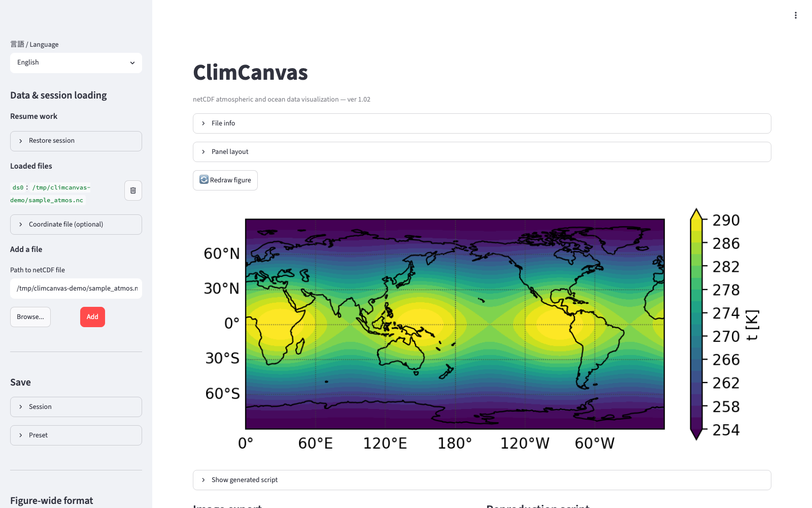812x508 pixels.
Task: Click 'Data & session loading' heading
Action: point(58,96)
